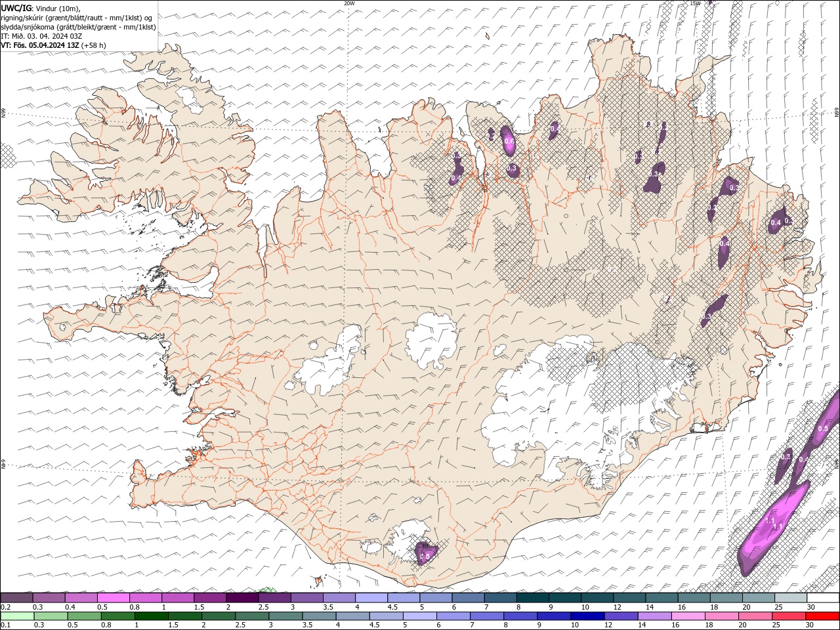840x630 pixels.
Task: Click the rain-scale pink swatch starting at 20
Action: (755, 616)
